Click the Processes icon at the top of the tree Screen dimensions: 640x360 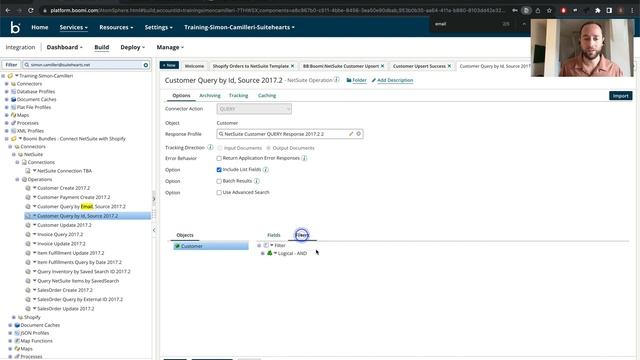[x=13, y=123]
